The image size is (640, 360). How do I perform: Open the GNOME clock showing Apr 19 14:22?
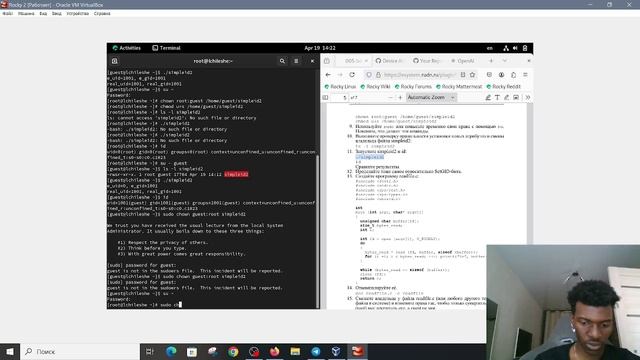(x=320, y=48)
